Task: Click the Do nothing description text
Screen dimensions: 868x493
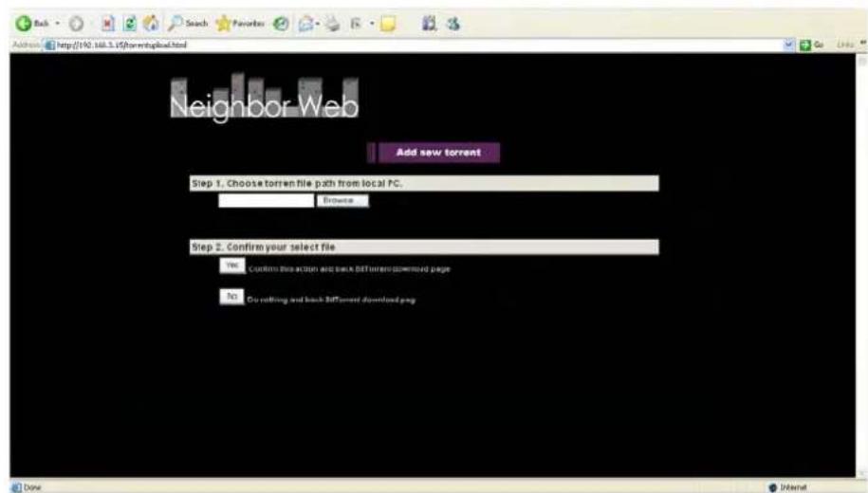Action: point(331,300)
